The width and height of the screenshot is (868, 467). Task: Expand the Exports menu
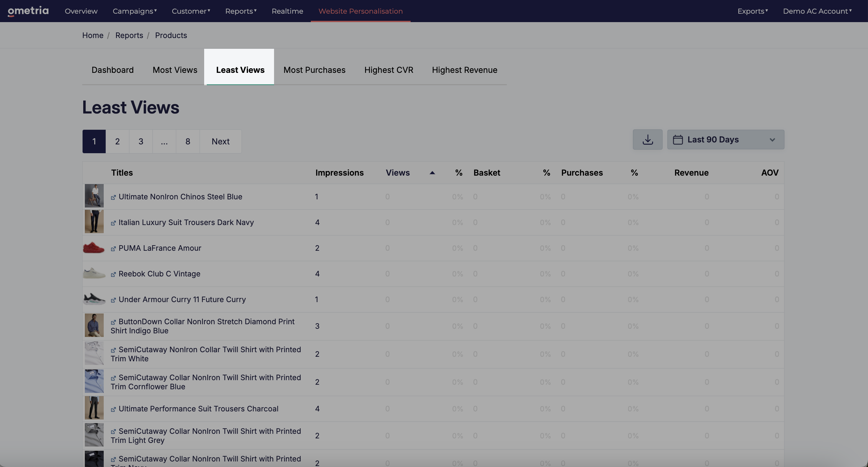click(753, 11)
